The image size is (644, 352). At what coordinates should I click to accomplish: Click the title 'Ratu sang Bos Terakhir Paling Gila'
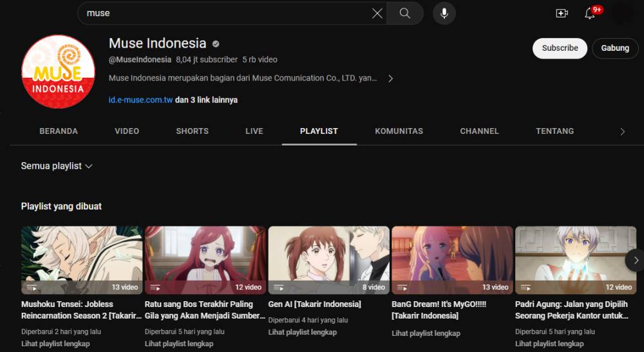point(205,310)
